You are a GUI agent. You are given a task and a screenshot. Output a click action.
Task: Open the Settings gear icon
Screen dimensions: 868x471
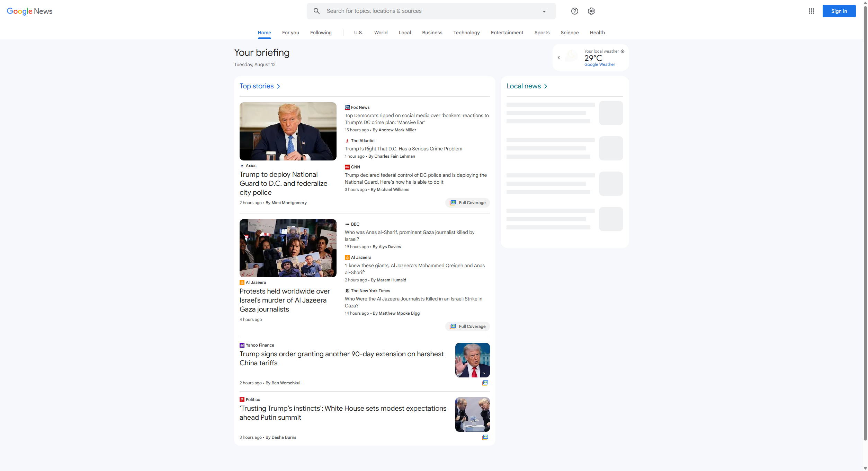coord(591,11)
